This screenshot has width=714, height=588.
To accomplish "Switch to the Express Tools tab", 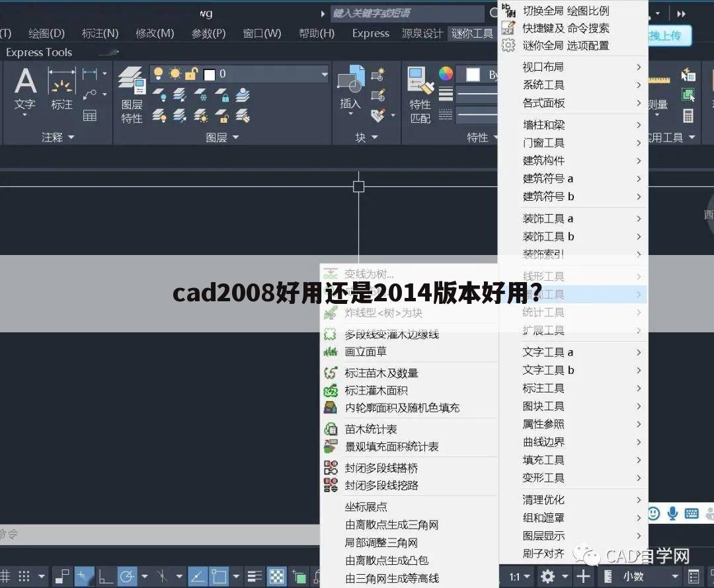I will (39, 52).
